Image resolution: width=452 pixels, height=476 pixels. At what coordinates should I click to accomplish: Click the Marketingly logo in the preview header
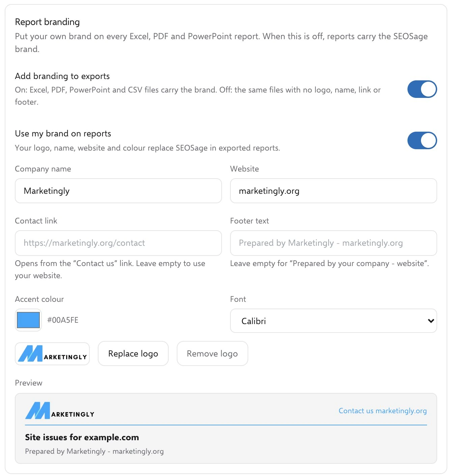pos(60,411)
